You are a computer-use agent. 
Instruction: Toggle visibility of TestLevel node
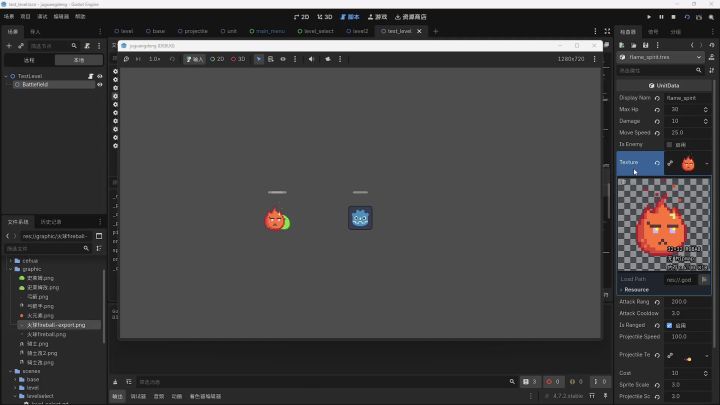tap(100, 76)
